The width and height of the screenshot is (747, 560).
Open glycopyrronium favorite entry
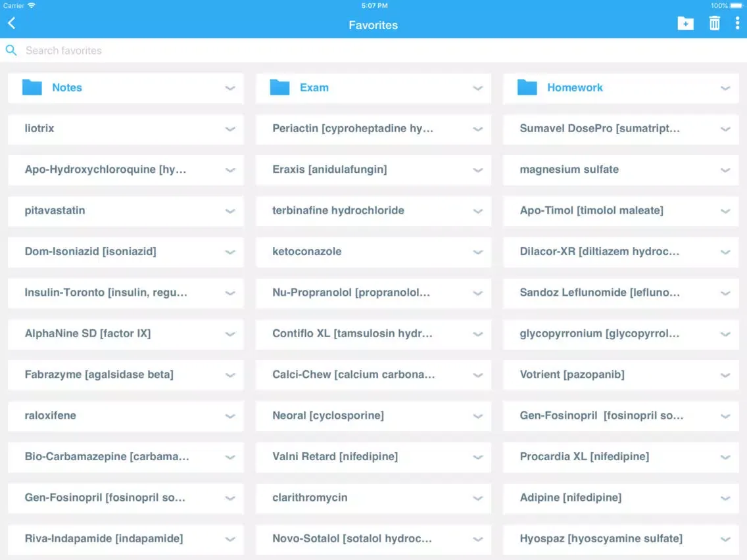point(621,333)
